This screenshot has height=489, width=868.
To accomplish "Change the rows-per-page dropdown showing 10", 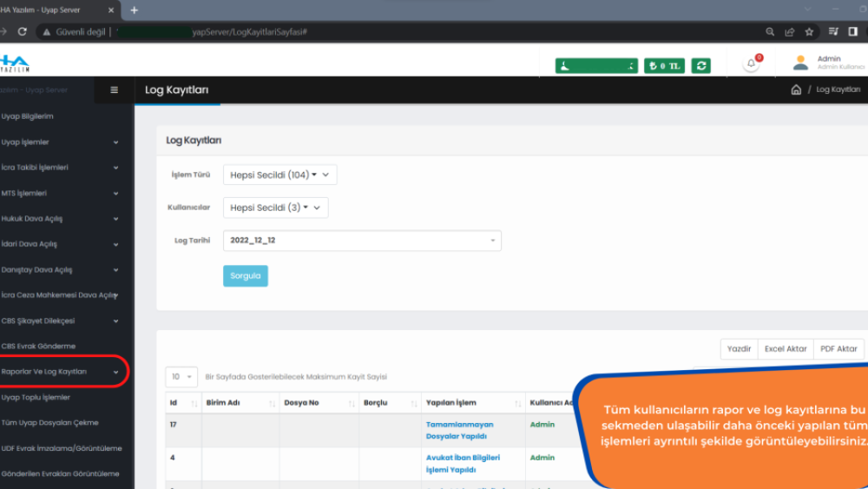I will pos(181,377).
